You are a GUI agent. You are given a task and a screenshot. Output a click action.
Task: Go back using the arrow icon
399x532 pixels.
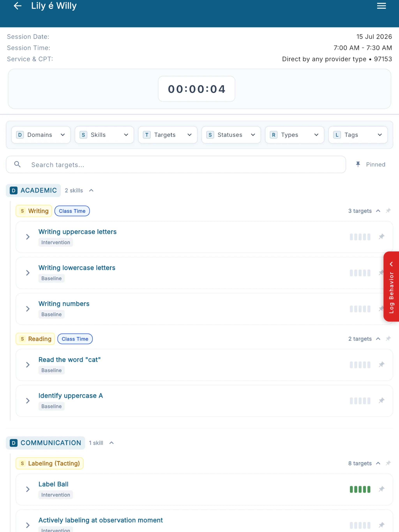tap(18, 6)
